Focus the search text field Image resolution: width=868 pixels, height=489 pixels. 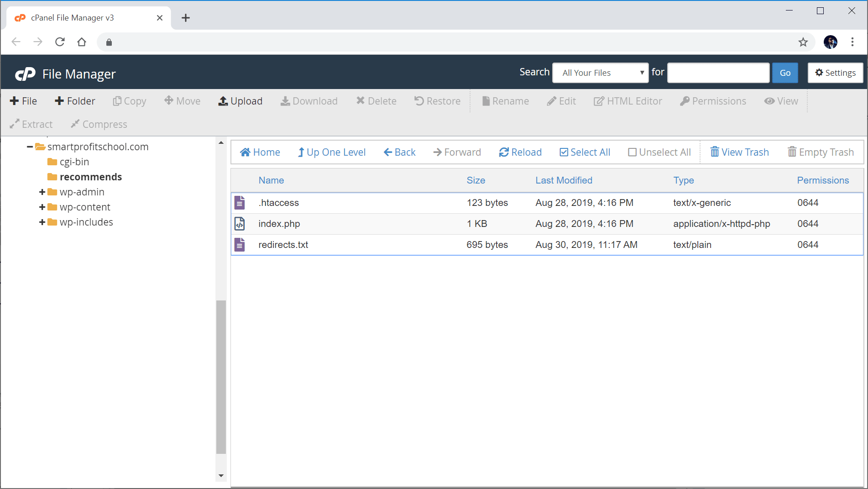coord(718,73)
